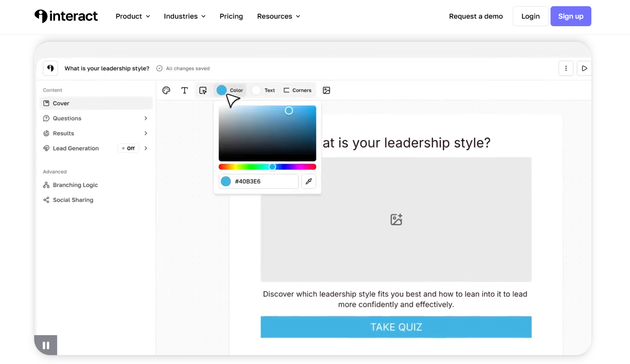Screen dimensions: 630x364
Task: Open the color palette styles tool
Action: [166, 91]
